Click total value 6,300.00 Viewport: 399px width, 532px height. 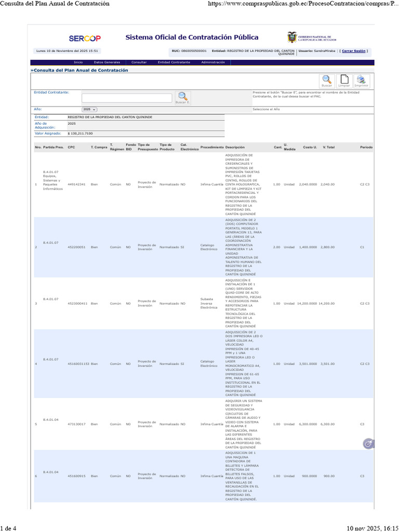(x=327, y=424)
